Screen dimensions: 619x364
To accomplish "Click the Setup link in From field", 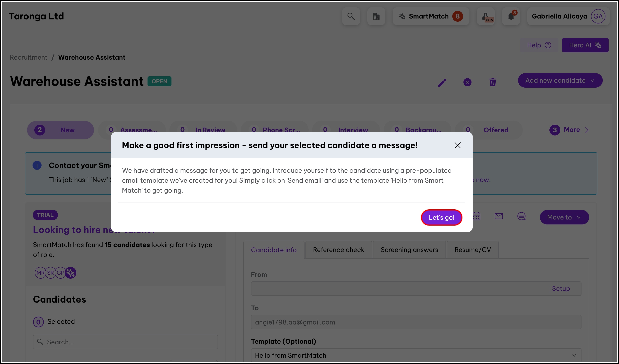I will tap(561, 288).
